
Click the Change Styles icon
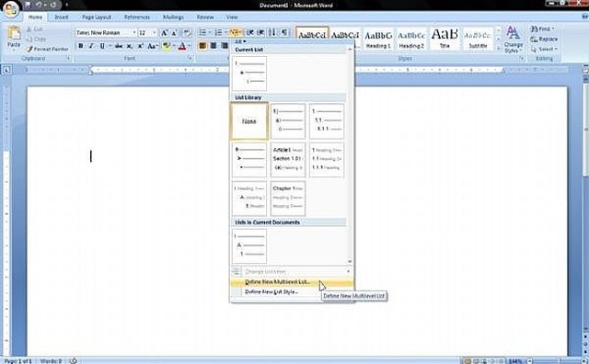click(514, 40)
